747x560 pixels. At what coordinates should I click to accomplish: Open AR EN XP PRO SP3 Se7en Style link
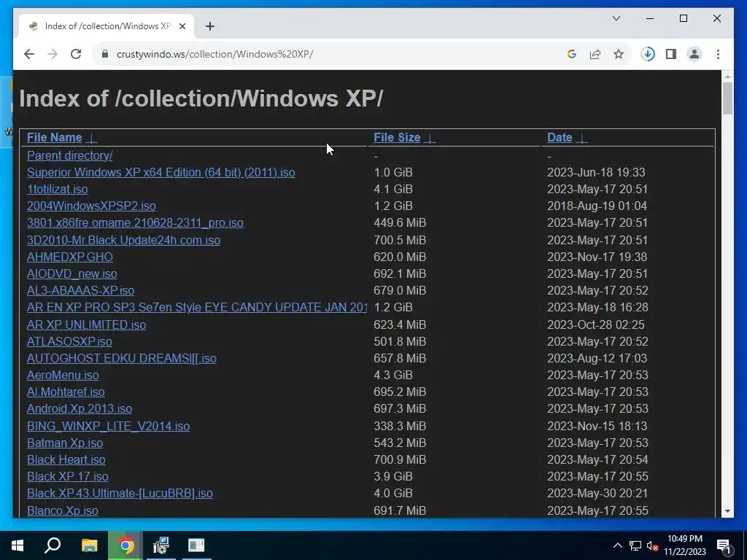[x=197, y=307]
